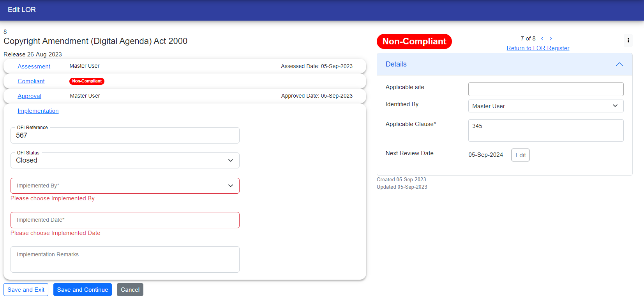644x303 pixels.
Task: Open the Approval section
Action: 29,96
